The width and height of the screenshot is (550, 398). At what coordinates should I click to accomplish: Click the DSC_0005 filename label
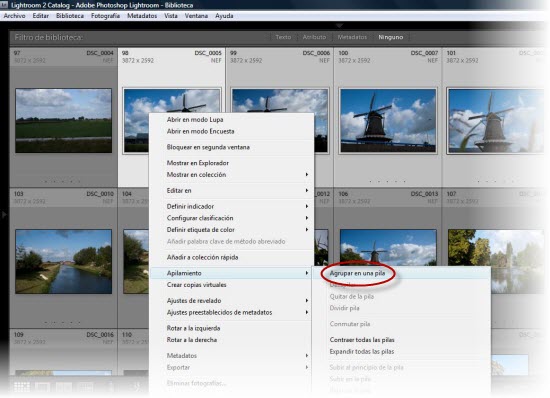point(208,53)
